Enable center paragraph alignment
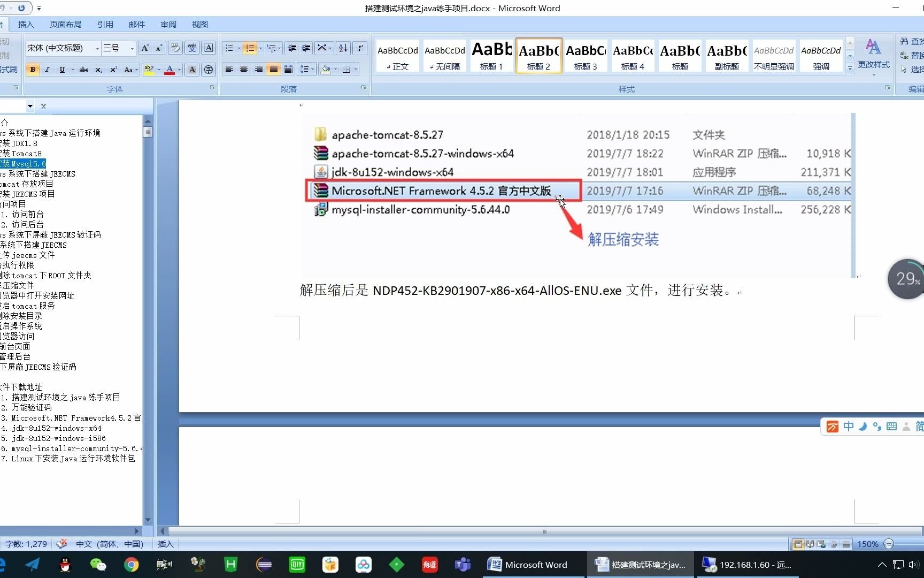This screenshot has width=924, height=578. pos(244,69)
